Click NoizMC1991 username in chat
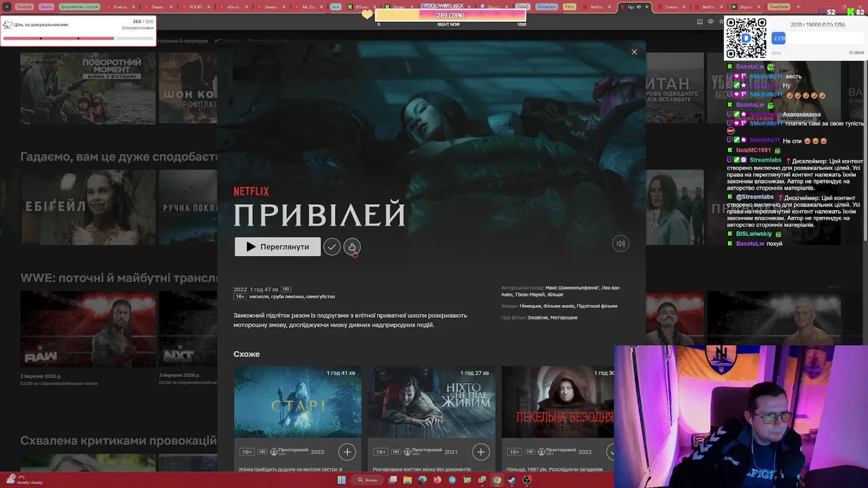The width and height of the screenshot is (868, 488). [x=753, y=150]
